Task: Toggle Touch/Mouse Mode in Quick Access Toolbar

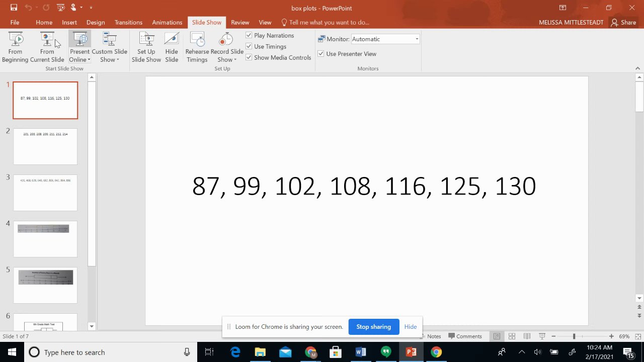Action: (x=73, y=8)
